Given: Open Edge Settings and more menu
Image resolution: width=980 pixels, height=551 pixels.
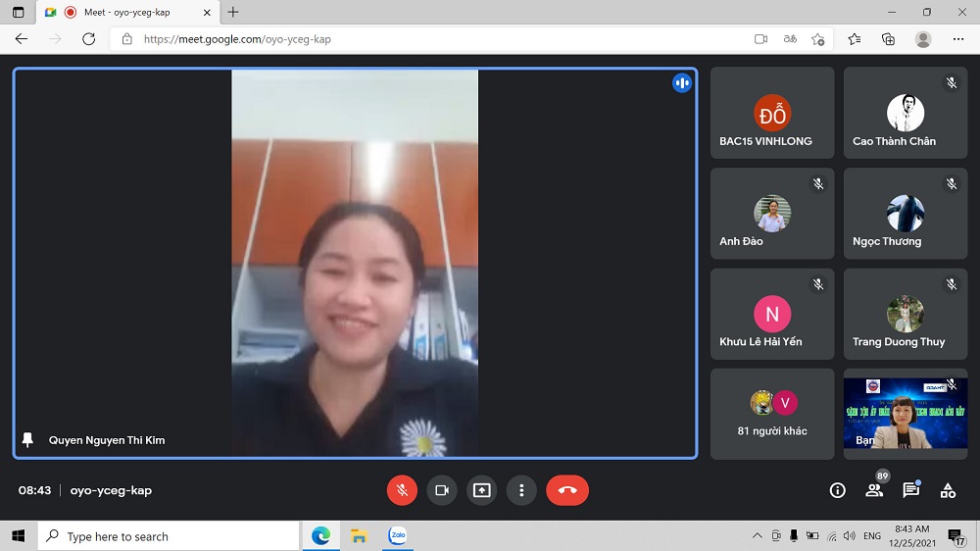Looking at the screenshot, I should pyautogui.click(x=958, y=39).
